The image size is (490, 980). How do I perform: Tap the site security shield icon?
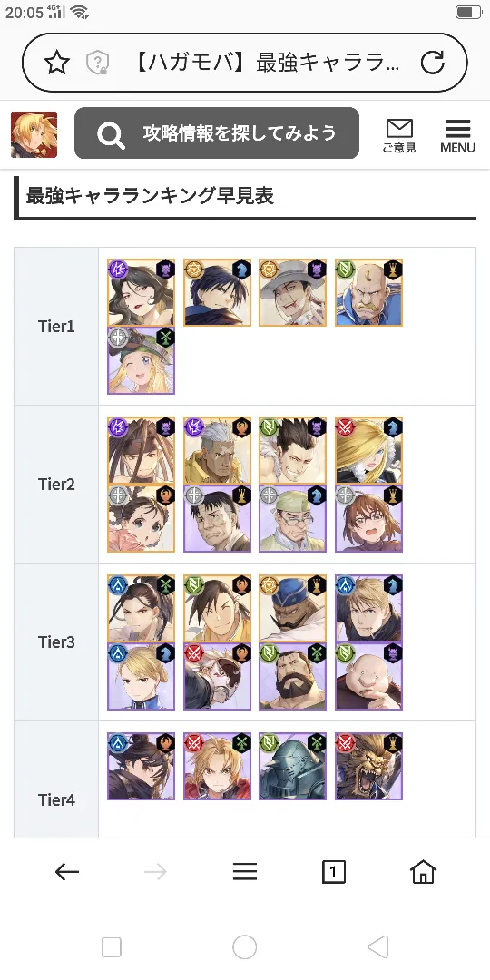[x=98, y=63]
